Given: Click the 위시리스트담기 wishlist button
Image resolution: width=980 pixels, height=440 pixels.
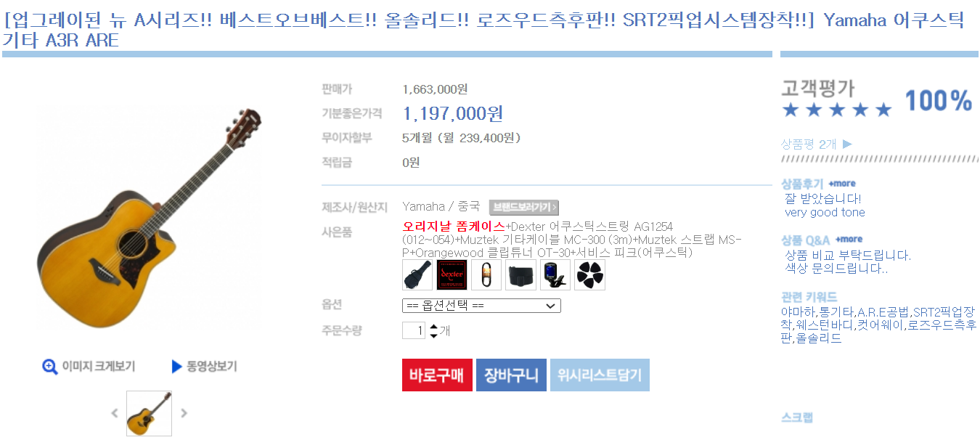Looking at the screenshot, I should [600, 375].
